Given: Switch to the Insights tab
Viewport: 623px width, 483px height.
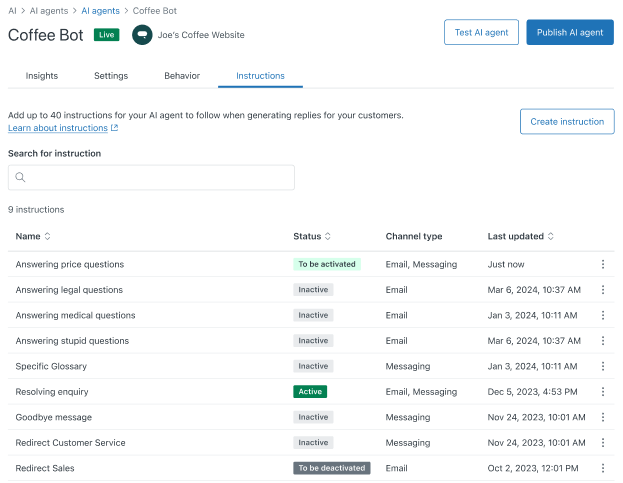Looking at the screenshot, I should pos(42,76).
